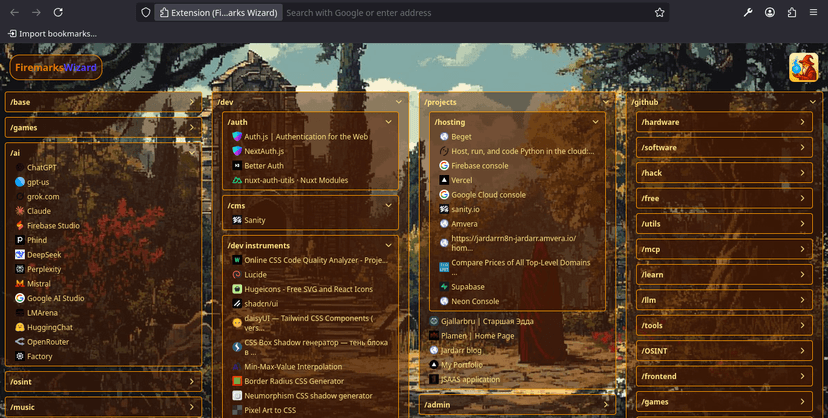828x418 pixels.
Task: Collapse the /hosting folder
Action: click(x=596, y=122)
